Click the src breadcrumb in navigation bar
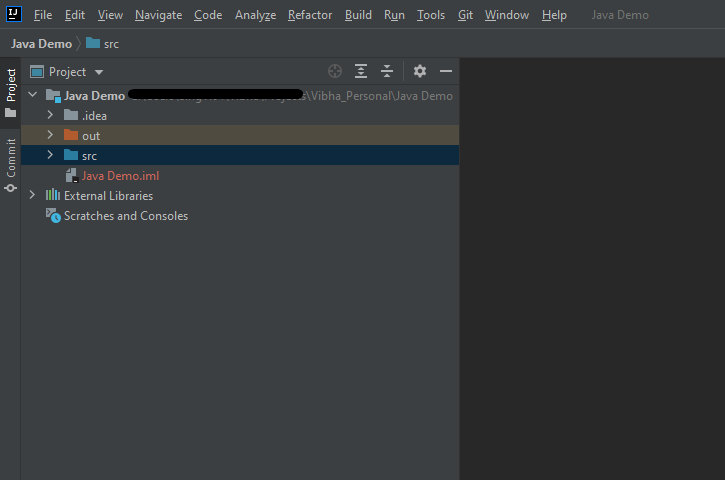The height and width of the screenshot is (480, 725). (110, 44)
